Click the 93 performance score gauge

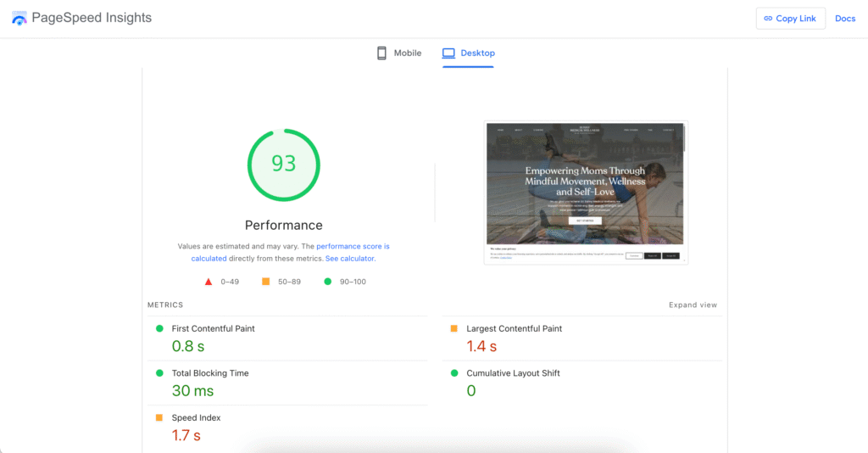pos(284,165)
